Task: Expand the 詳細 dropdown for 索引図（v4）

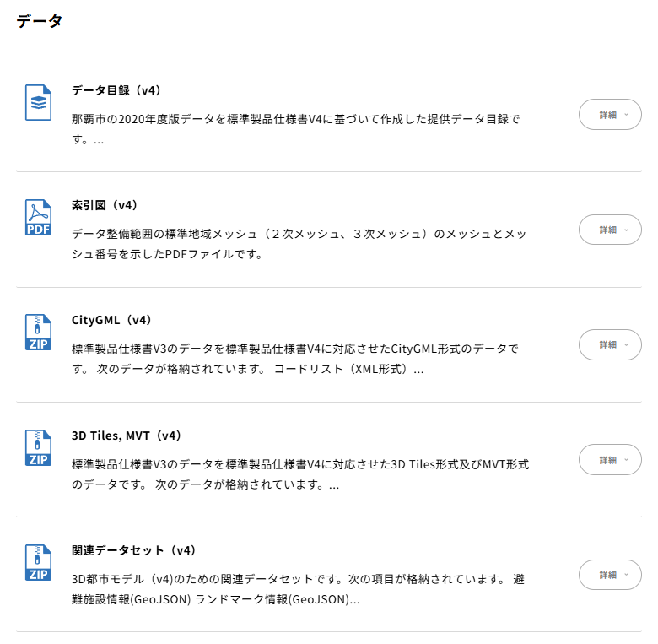Action: [x=610, y=230]
